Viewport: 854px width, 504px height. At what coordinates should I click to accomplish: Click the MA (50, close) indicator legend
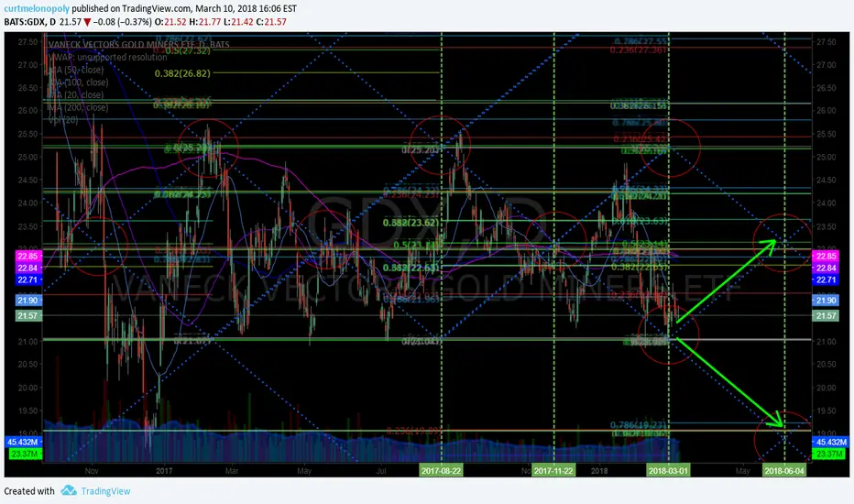point(76,70)
